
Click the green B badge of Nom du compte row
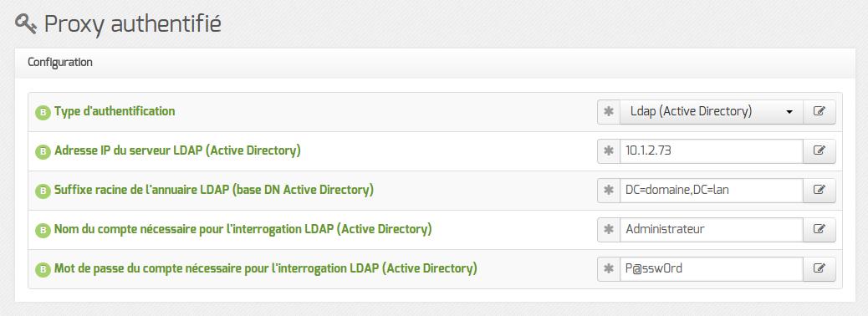click(43, 230)
